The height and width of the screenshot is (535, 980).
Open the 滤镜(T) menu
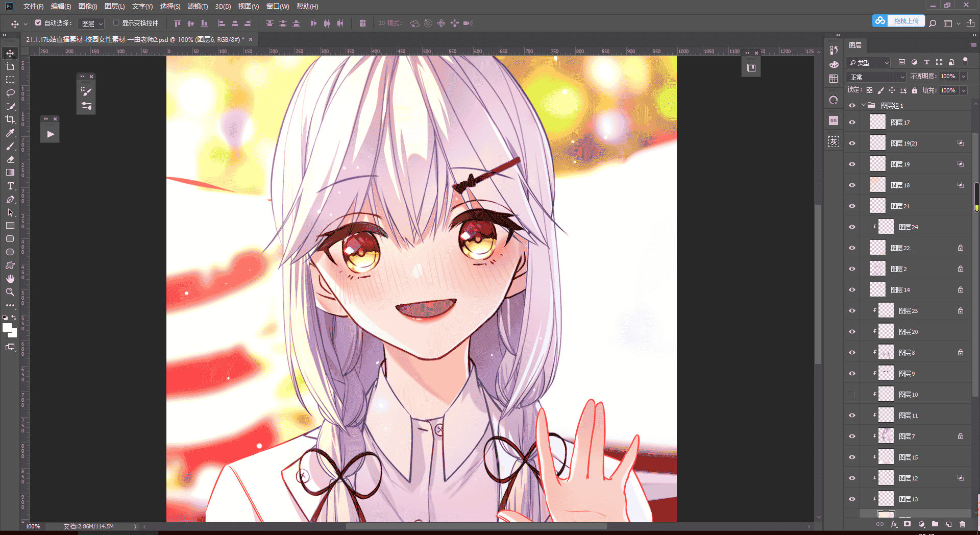[198, 6]
